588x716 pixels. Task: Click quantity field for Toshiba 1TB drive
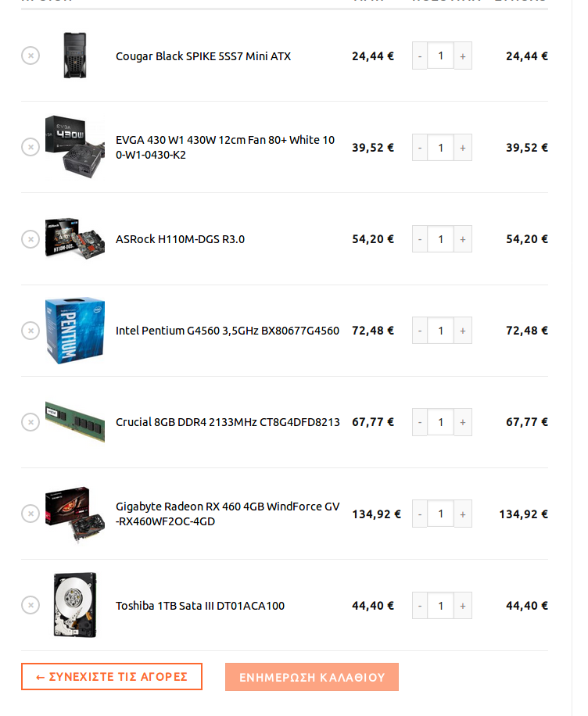[440, 606]
